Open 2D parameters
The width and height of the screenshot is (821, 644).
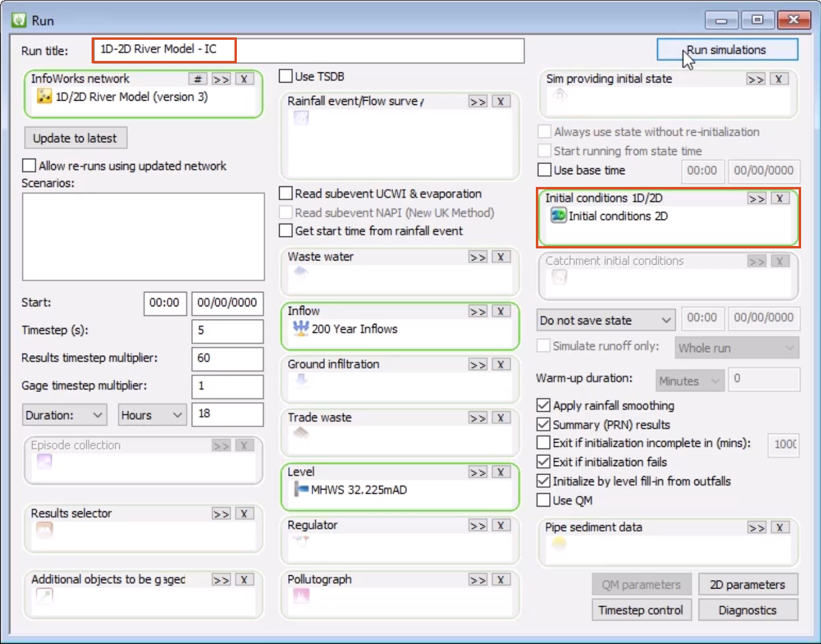point(747,584)
